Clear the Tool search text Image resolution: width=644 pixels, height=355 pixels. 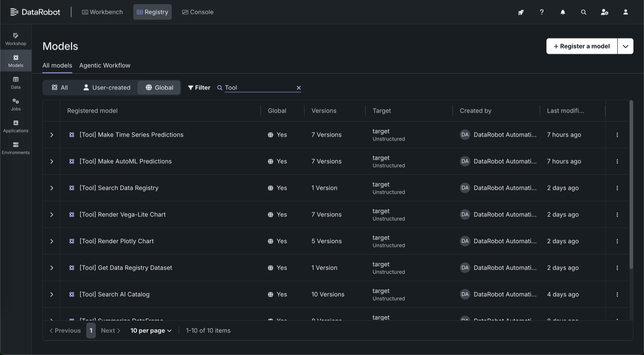(299, 88)
